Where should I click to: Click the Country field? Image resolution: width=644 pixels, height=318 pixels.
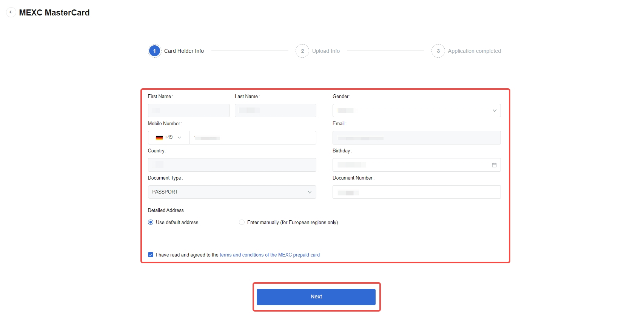tap(232, 165)
